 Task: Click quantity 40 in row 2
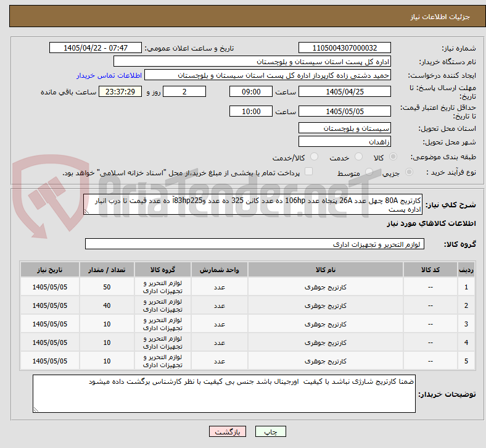pyautogui.click(x=107, y=305)
